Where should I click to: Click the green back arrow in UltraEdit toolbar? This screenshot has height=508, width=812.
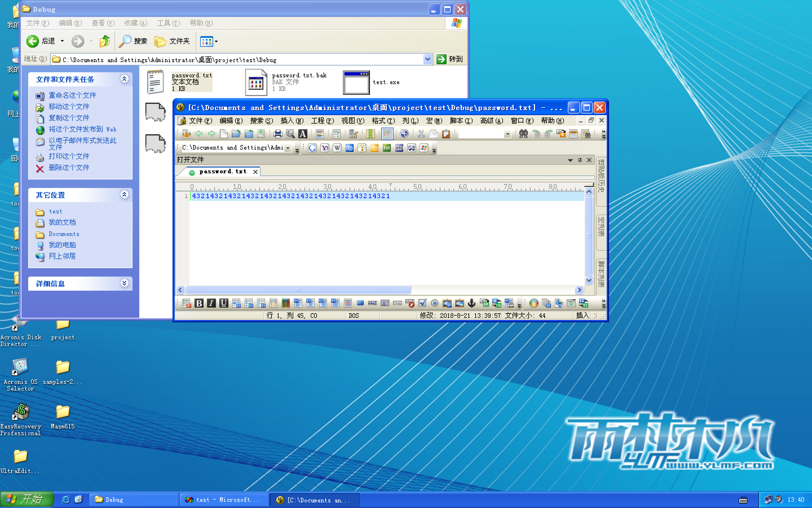[x=199, y=134]
